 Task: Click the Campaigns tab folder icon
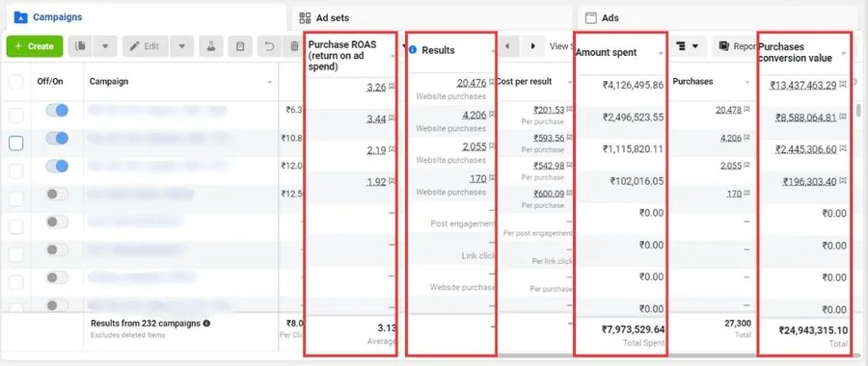click(x=20, y=17)
